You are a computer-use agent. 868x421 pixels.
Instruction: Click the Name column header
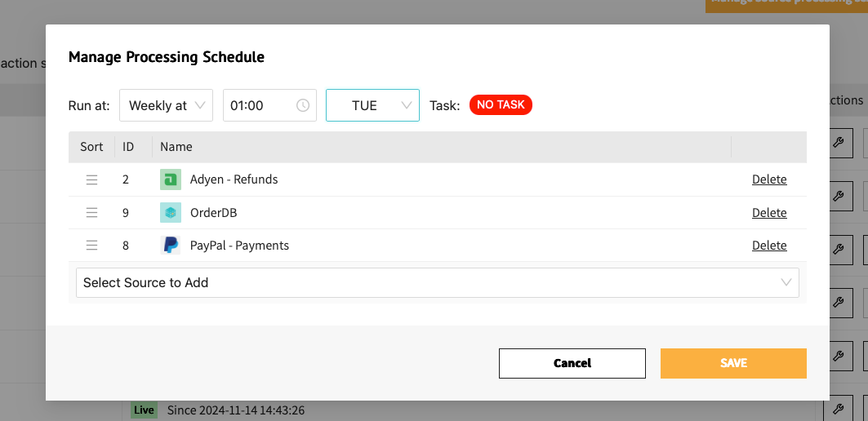tap(176, 147)
